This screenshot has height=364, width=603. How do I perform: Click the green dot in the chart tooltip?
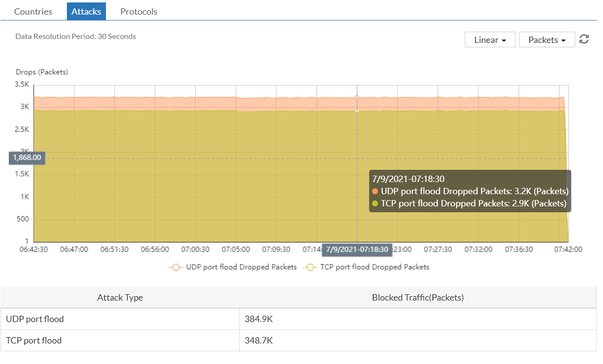click(x=375, y=203)
